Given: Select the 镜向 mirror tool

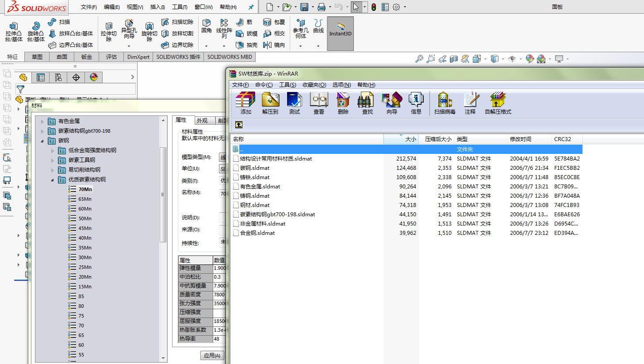Looking at the screenshot, I should 274,45.
